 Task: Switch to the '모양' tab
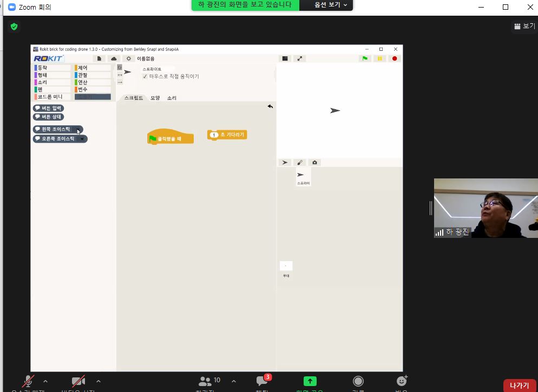coord(155,98)
